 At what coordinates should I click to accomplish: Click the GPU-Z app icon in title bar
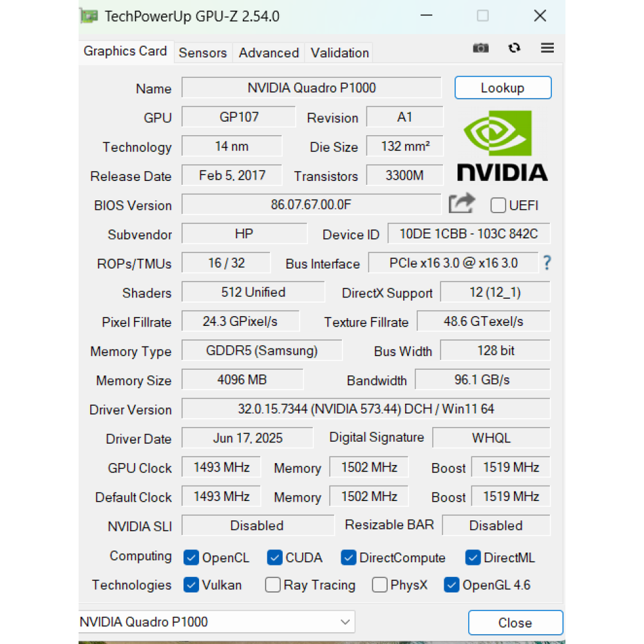point(89,16)
